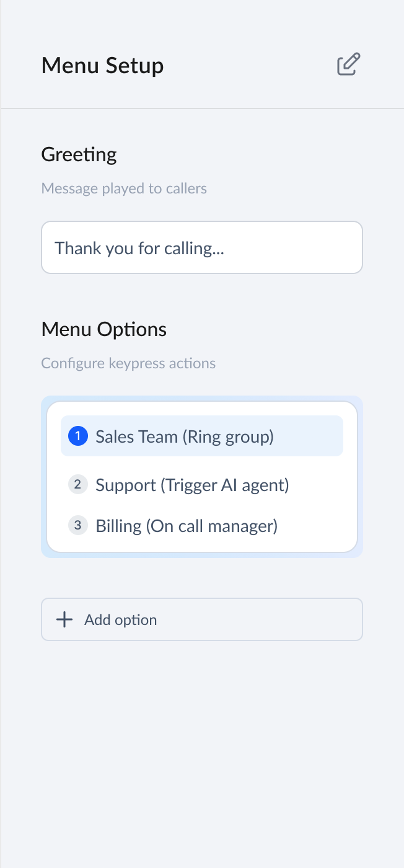Select the Support (Trigger AI agent) option
Image resolution: width=404 pixels, height=868 pixels.
pyautogui.click(x=192, y=484)
